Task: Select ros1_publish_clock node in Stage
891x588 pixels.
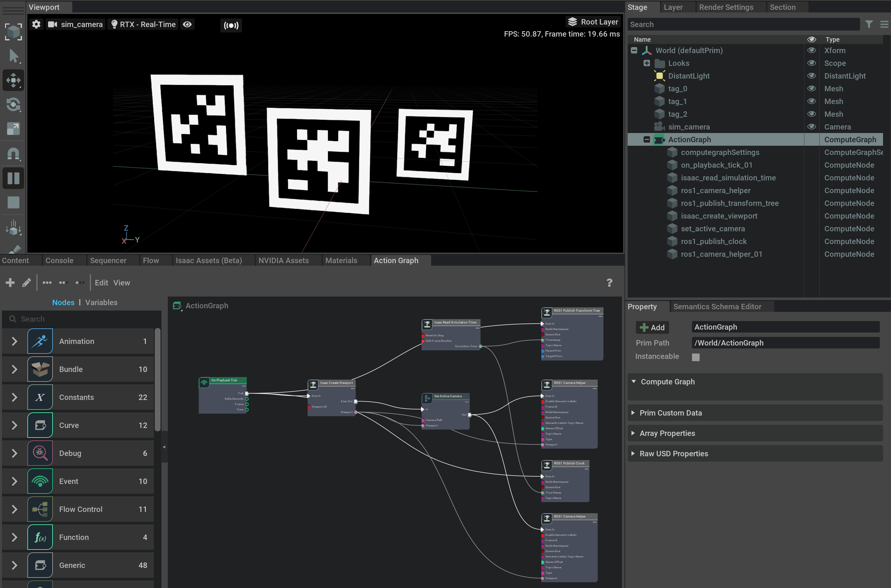Action: (x=714, y=241)
